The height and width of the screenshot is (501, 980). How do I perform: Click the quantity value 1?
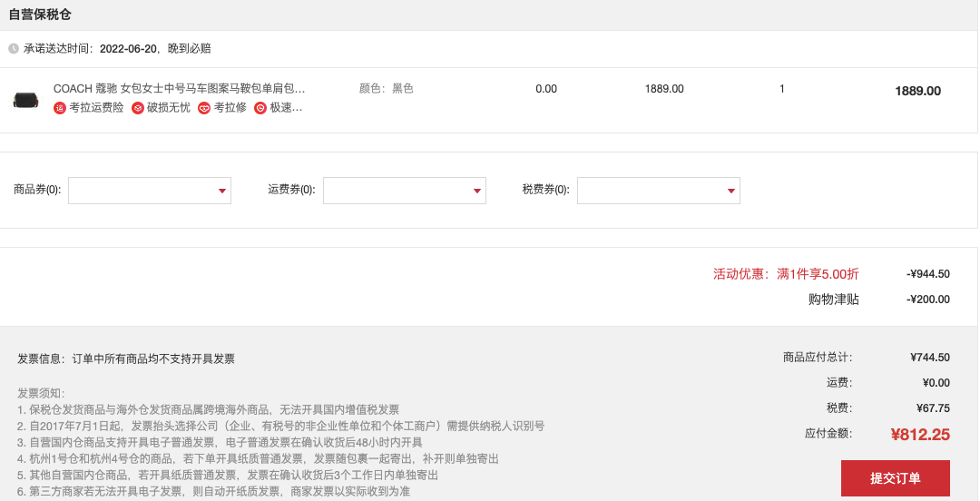tap(782, 89)
